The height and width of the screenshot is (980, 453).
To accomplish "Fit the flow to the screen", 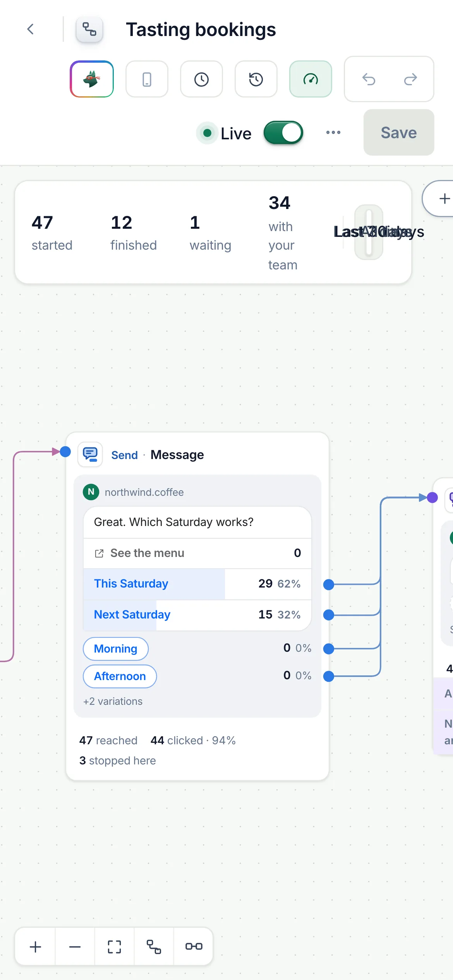I will [115, 947].
